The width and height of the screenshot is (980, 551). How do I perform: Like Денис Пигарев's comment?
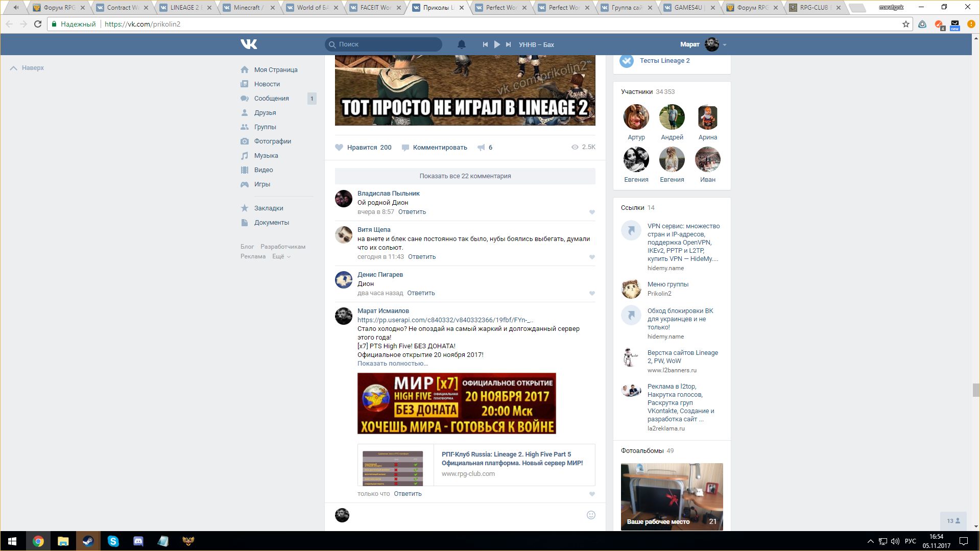point(592,293)
